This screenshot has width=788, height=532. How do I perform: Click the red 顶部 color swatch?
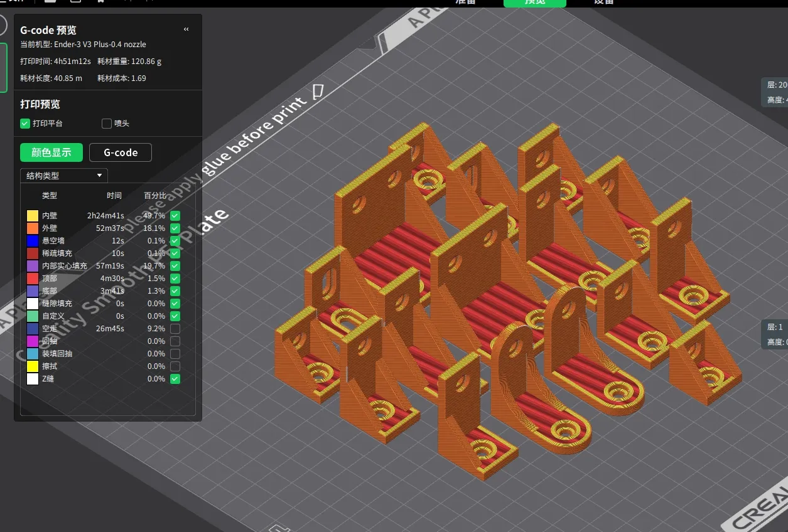pyautogui.click(x=33, y=279)
